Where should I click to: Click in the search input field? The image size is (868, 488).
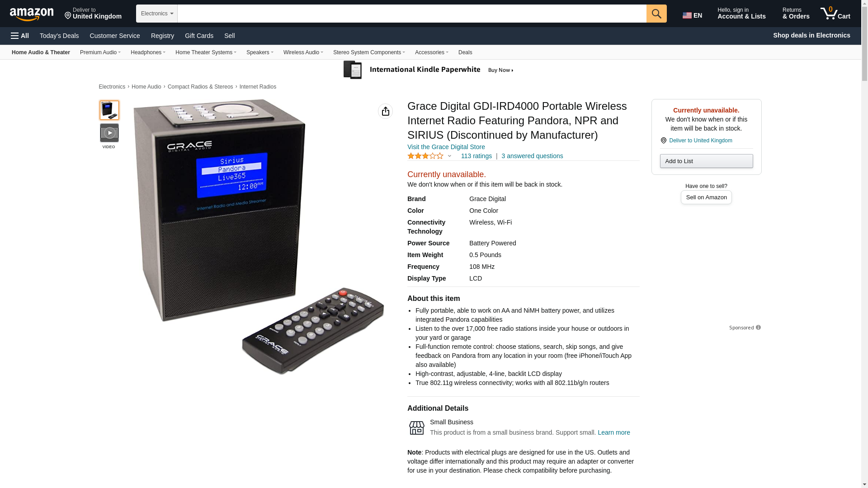[x=412, y=14]
